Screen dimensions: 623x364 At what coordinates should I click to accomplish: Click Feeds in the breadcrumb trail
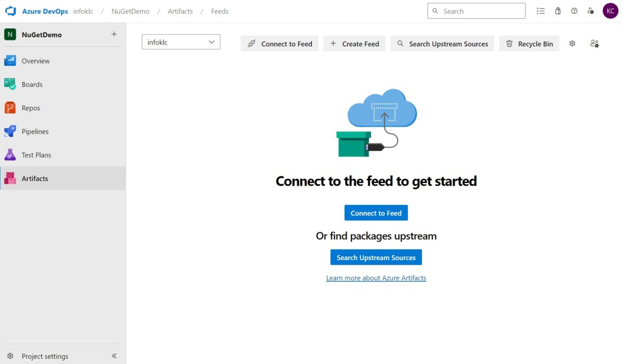pos(219,11)
